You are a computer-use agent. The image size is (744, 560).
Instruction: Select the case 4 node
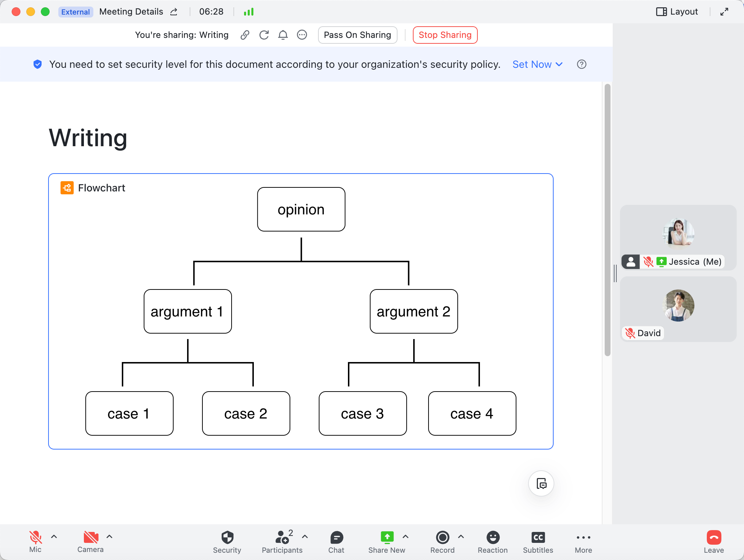pos(472,413)
